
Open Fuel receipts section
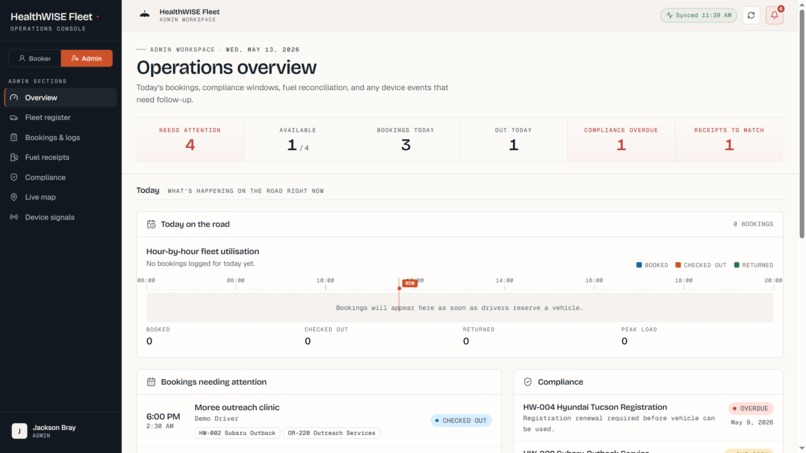pyautogui.click(x=61, y=157)
